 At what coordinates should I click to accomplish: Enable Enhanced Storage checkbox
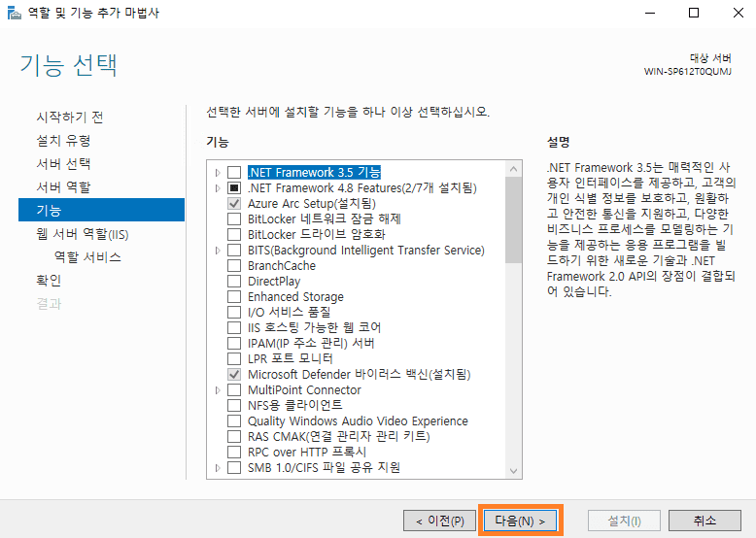(x=234, y=297)
